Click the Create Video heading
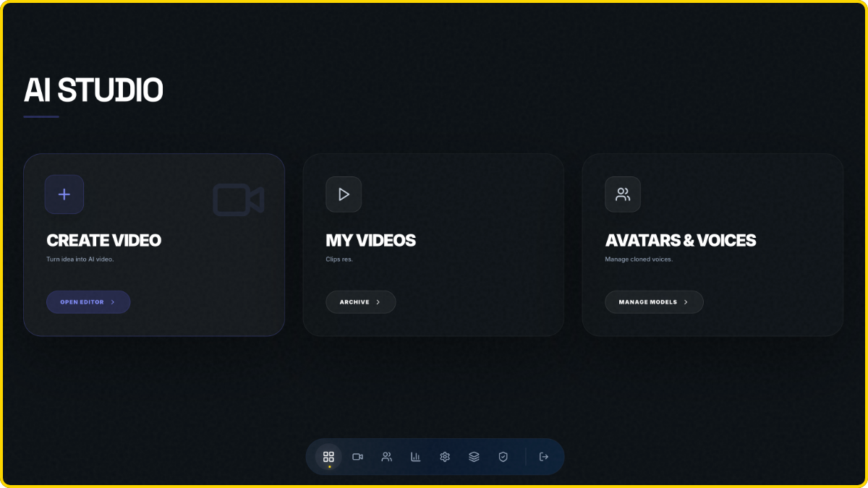 tap(103, 241)
